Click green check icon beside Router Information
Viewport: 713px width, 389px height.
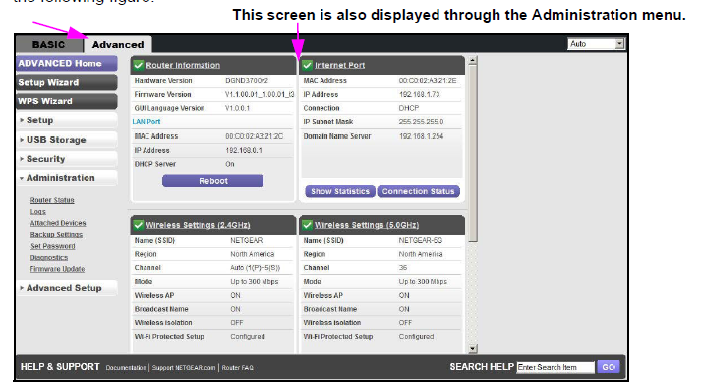pyautogui.click(x=138, y=65)
